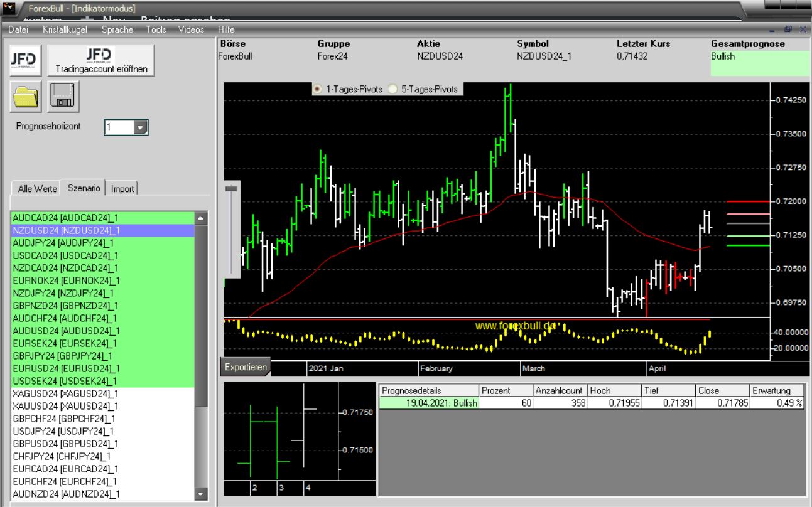Viewport: 812px width, 507px height.
Task: Open the Hilfe menu
Action: click(226, 29)
